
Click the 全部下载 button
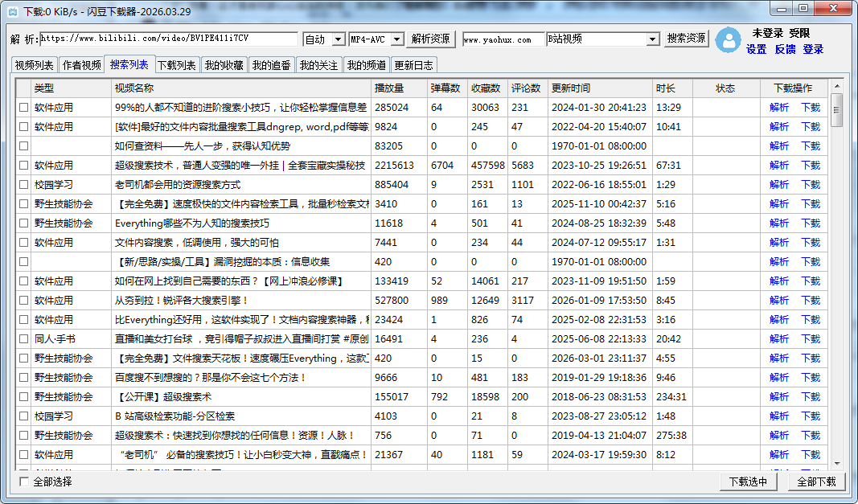pos(816,481)
